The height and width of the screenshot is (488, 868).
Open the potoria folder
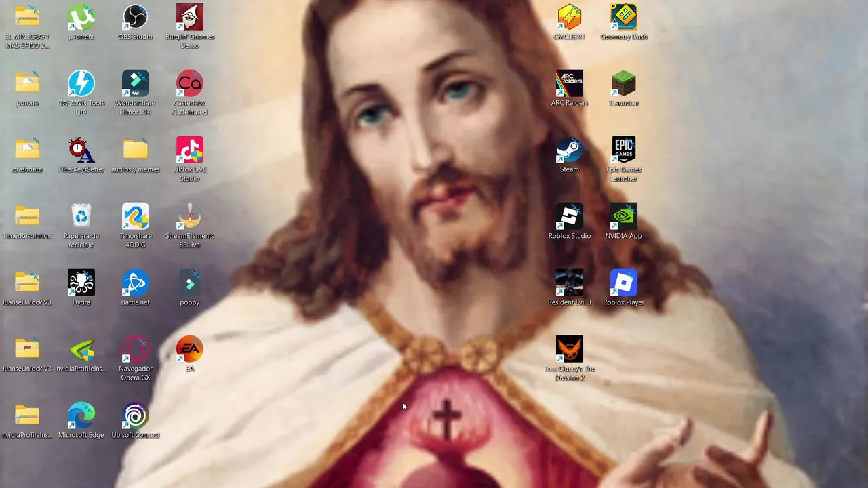click(x=27, y=84)
